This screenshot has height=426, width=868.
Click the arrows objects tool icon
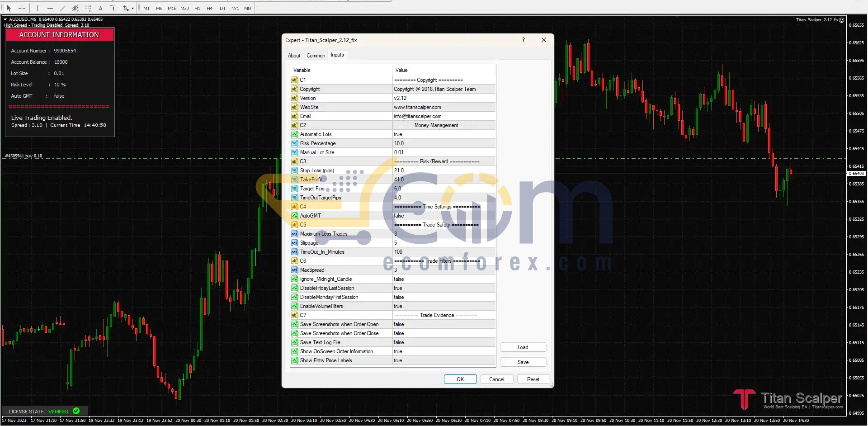pyautogui.click(x=126, y=8)
